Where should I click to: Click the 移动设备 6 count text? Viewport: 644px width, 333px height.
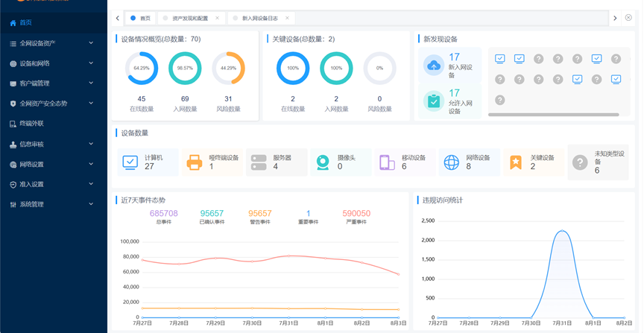click(404, 166)
